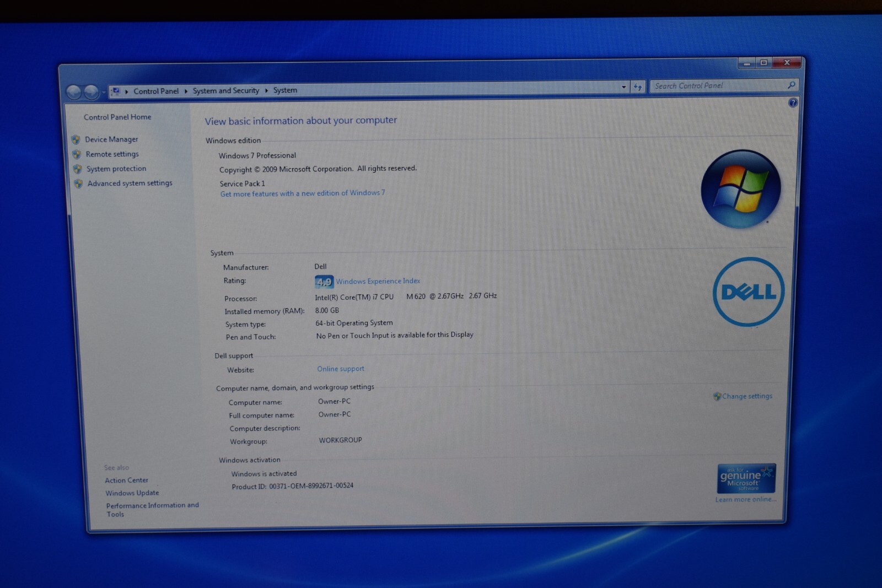Click the WORKGROUP value
This screenshot has height=588, width=882.
click(x=341, y=440)
